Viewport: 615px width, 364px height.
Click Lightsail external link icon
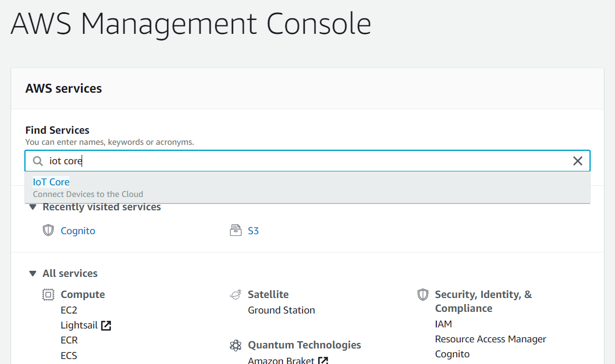click(106, 325)
